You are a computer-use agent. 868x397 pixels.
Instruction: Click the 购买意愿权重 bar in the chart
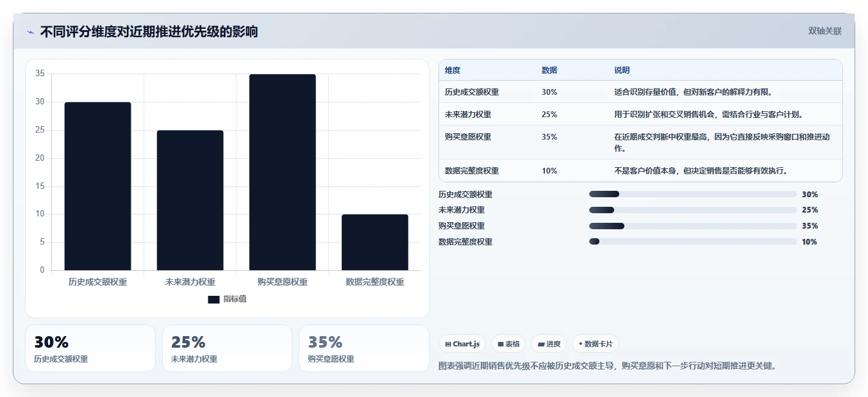pos(282,172)
